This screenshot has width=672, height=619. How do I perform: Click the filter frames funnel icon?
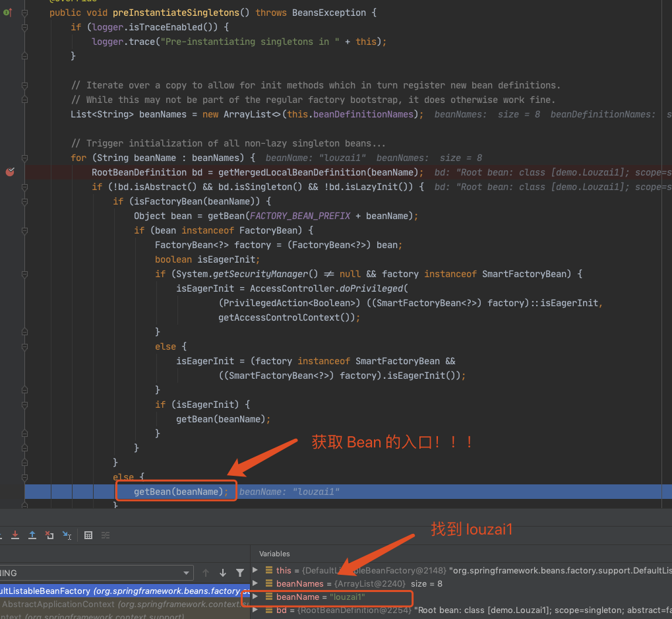click(239, 573)
